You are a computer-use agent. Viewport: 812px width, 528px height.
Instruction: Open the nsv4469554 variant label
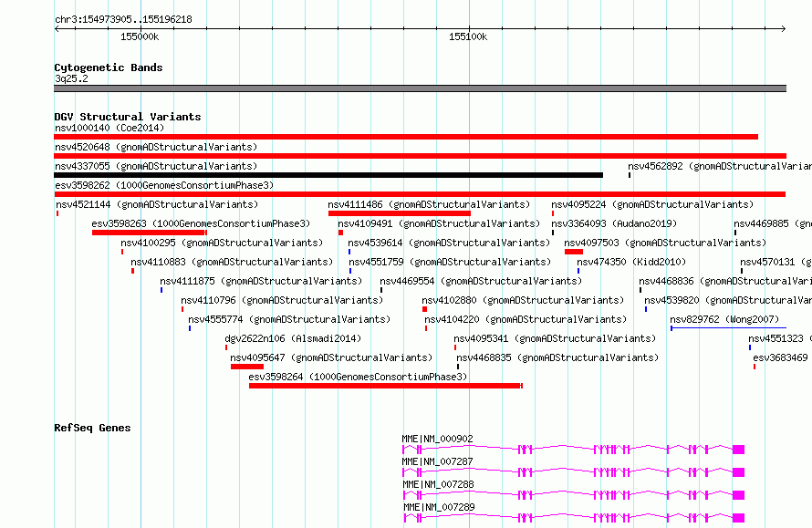click(481, 281)
